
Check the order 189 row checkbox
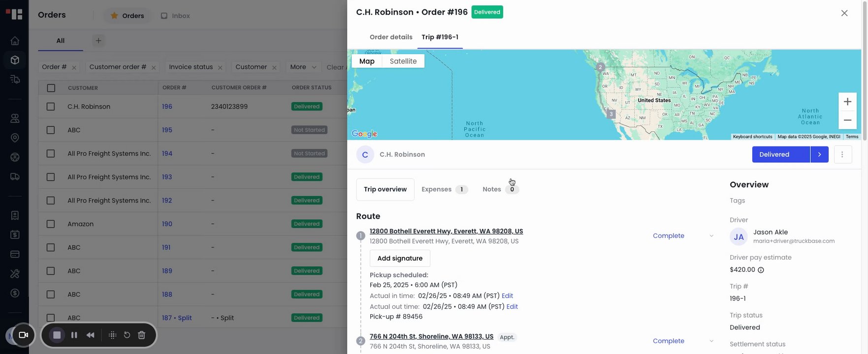coord(51,271)
